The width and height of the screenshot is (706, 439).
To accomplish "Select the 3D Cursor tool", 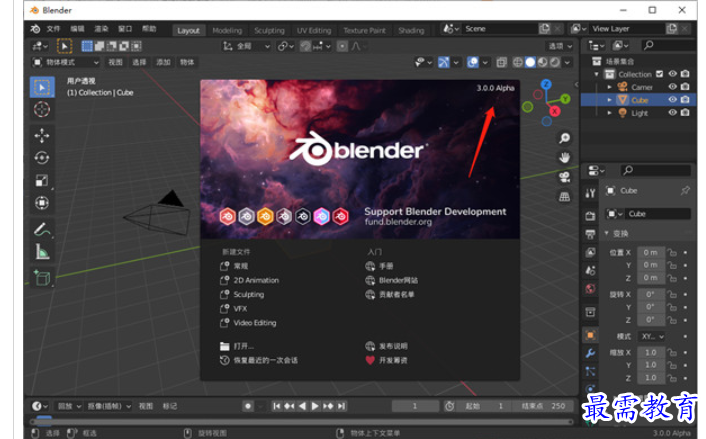I will click(x=42, y=109).
